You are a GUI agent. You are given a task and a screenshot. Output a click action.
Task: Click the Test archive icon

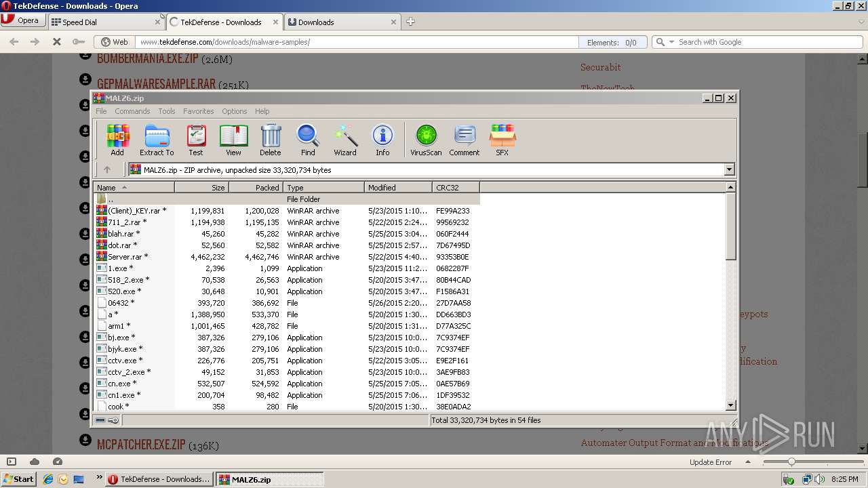pos(196,140)
